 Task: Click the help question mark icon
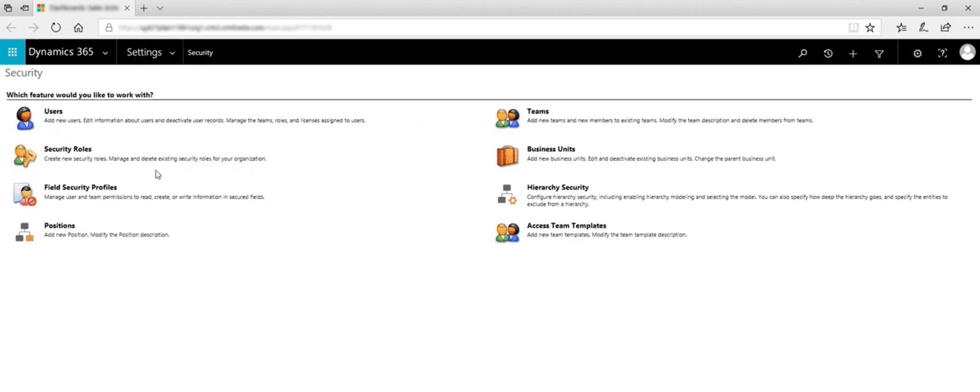[x=942, y=54]
